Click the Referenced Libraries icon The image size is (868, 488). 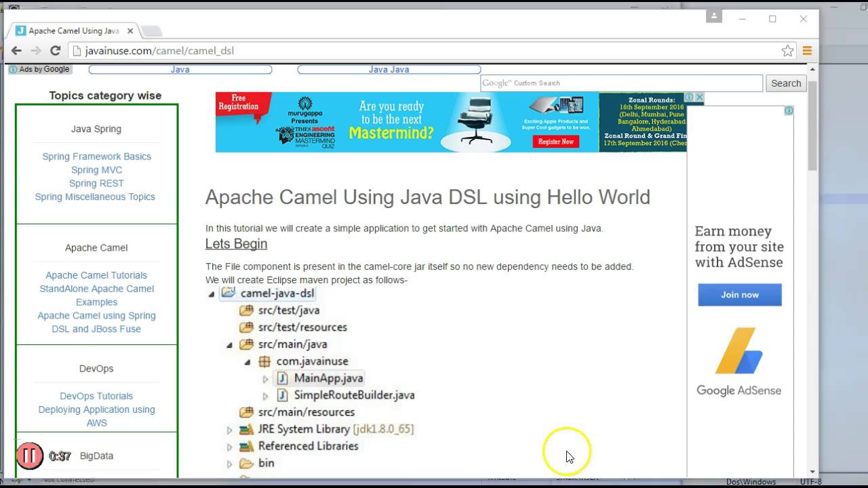point(246,446)
